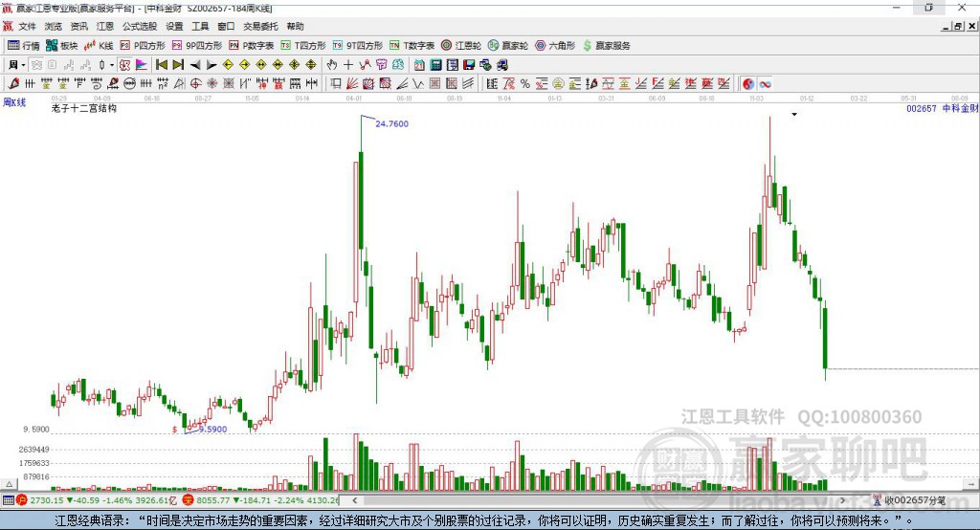Open the P数字表 tool

pos(252,46)
